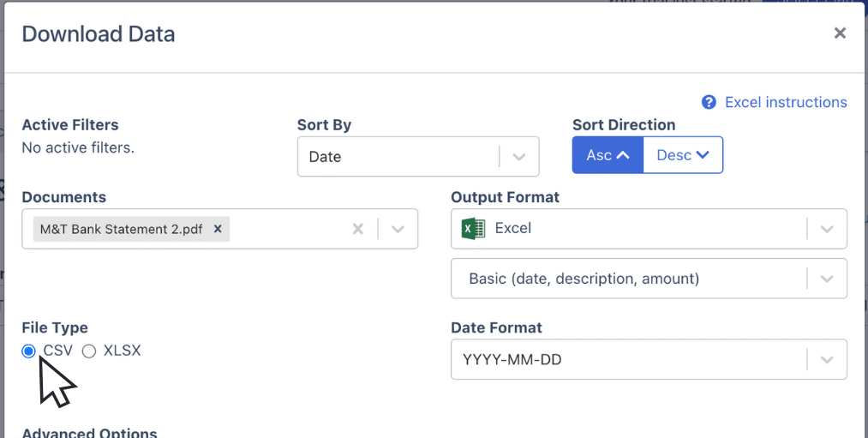The width and height of the screenshot is (868, 438).
Task: Click the Documents selection field
Action: coord(219,229)
